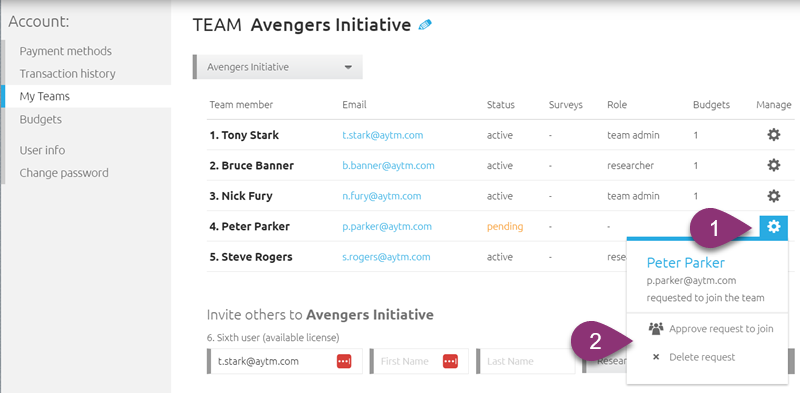This screenshot has width=800, height=393.
Task: Click 'requested to join the team' text
Action: (705, 298)
